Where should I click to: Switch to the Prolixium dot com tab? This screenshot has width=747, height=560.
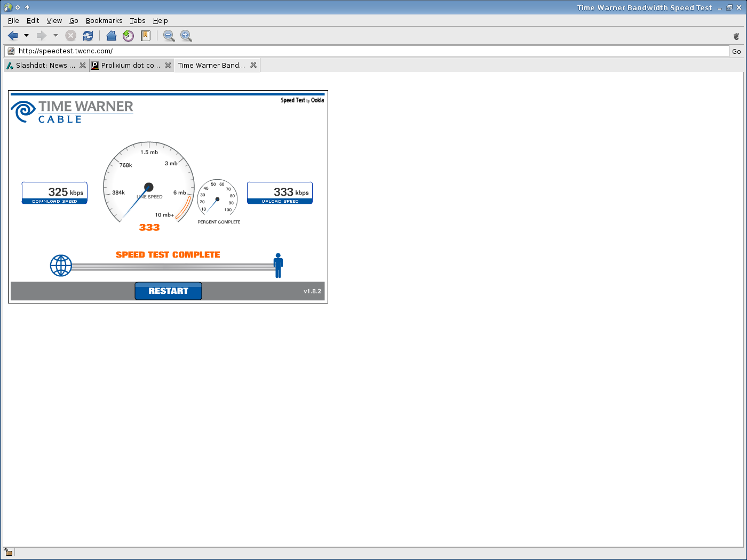coord(131,65)
